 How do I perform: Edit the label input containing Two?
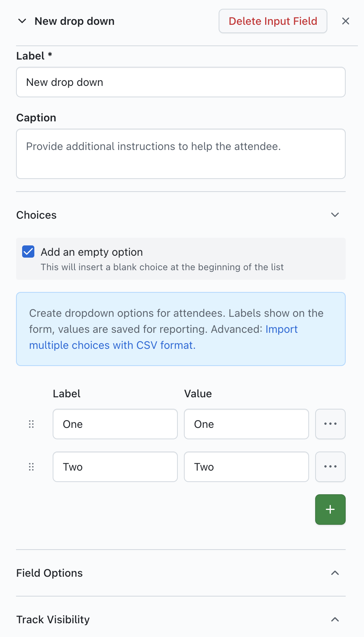[x=115, y=467]
